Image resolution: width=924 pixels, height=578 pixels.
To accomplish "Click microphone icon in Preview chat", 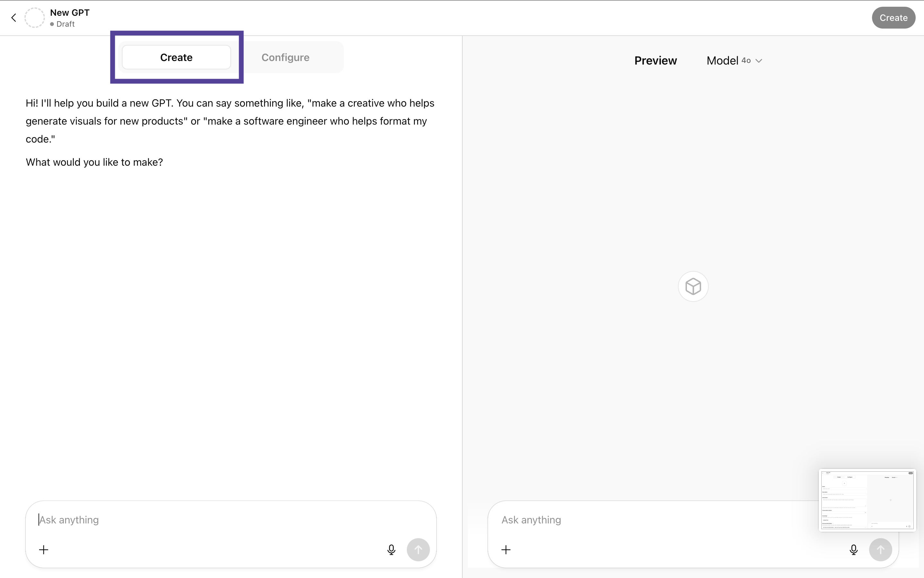I will click(x=853, y=550).
